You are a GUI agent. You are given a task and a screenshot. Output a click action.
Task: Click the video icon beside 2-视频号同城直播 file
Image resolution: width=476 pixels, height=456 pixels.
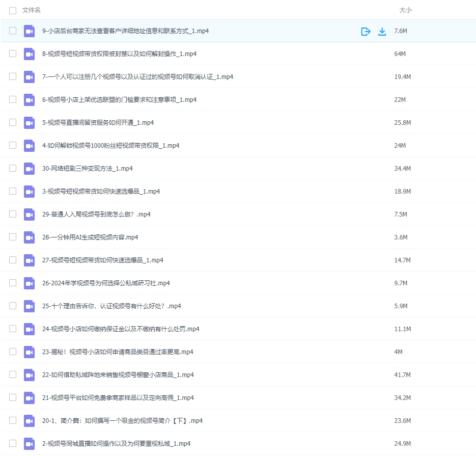(x=29, y=443)
